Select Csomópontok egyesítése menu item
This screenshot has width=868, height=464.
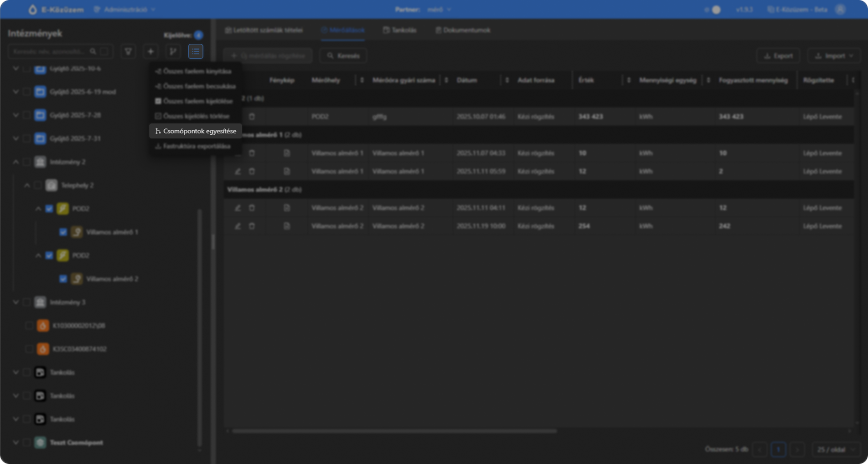(196, 131)
